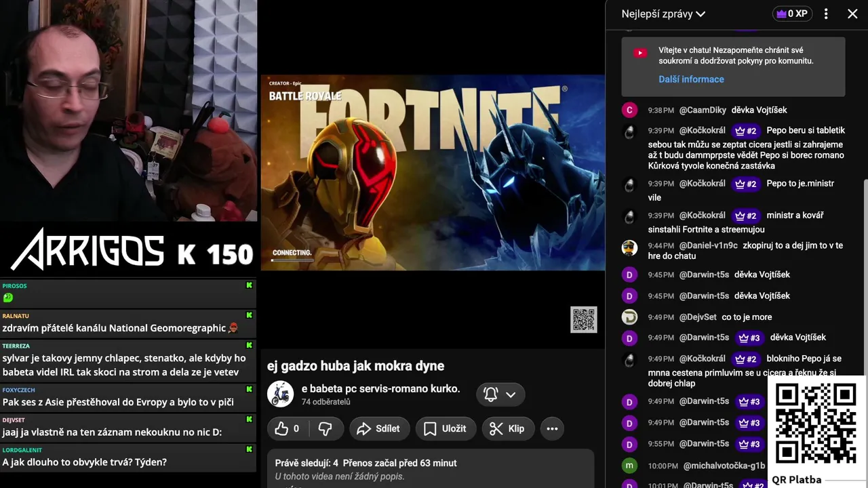Screen dimensions: 868x488
Task: Click the green K icon beside PIROSOS
Action: 249,285
